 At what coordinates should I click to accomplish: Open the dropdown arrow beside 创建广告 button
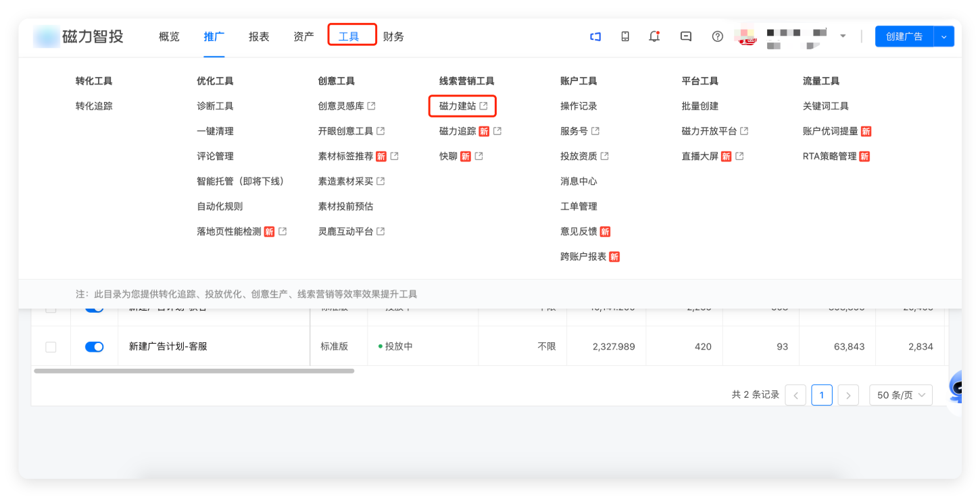pos(944,36)
